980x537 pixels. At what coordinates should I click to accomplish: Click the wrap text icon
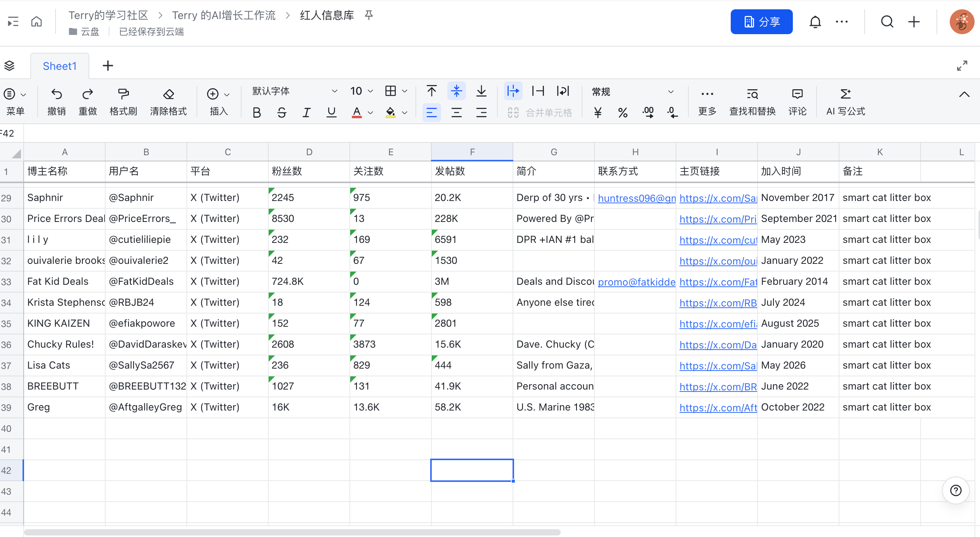tap(563, 91)
